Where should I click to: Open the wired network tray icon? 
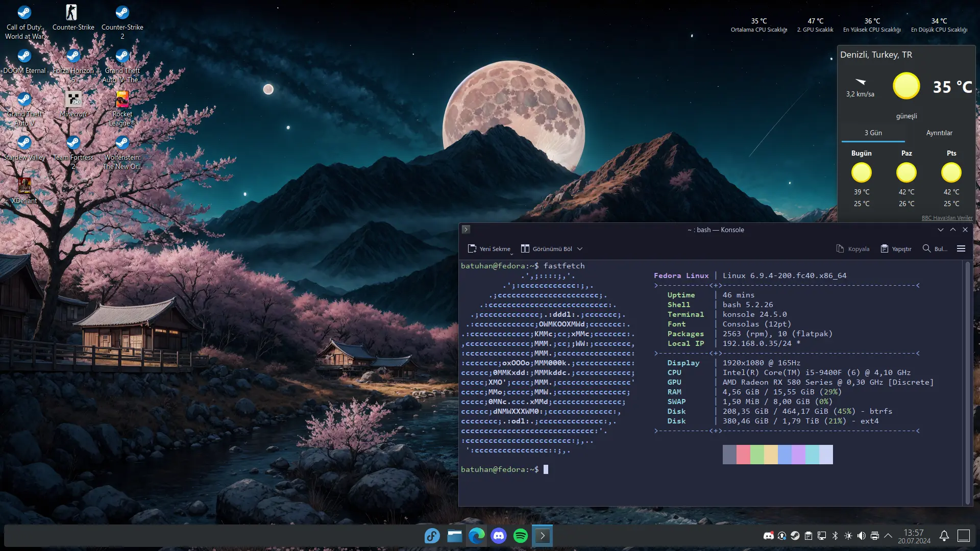coord(822,536)
